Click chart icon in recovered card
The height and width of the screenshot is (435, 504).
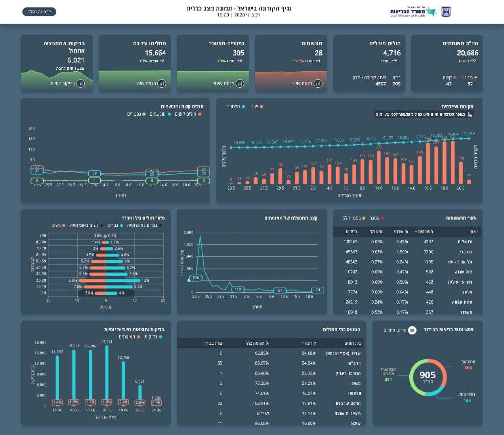coord(161,84)
